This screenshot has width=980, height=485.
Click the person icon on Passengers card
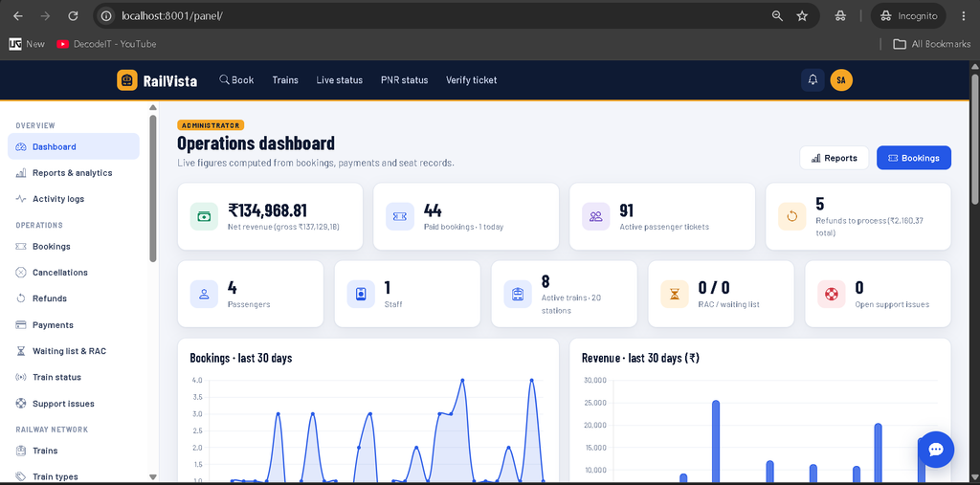(x=204, y=294)
